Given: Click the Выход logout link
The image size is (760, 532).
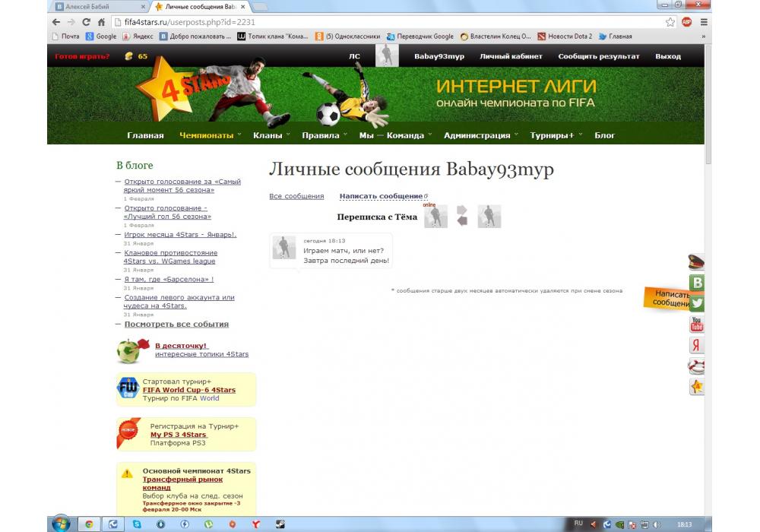Looking at the screenshot, I should [x=668, y=56].
